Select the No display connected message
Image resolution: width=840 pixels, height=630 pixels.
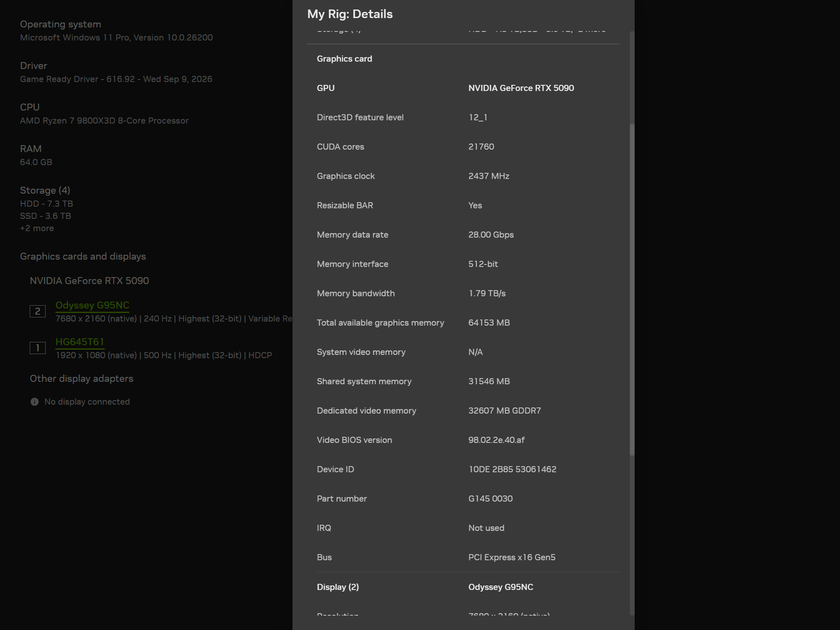click(87, 402)
